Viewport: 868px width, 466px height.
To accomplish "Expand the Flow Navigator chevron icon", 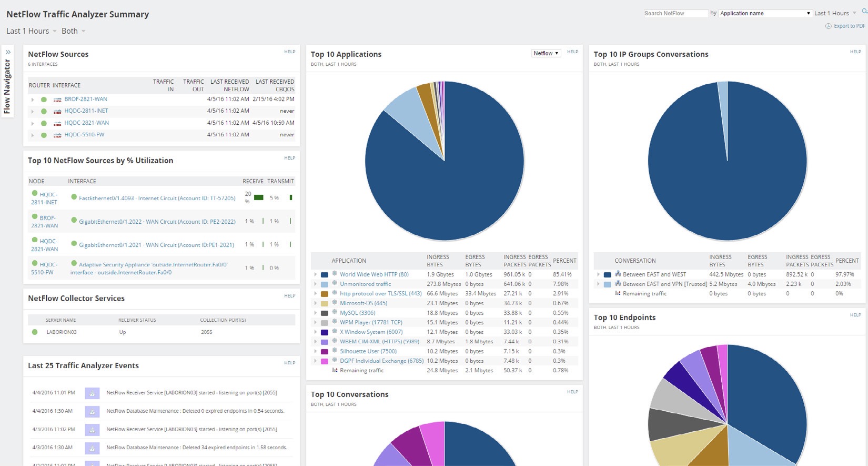I will 8,52.
